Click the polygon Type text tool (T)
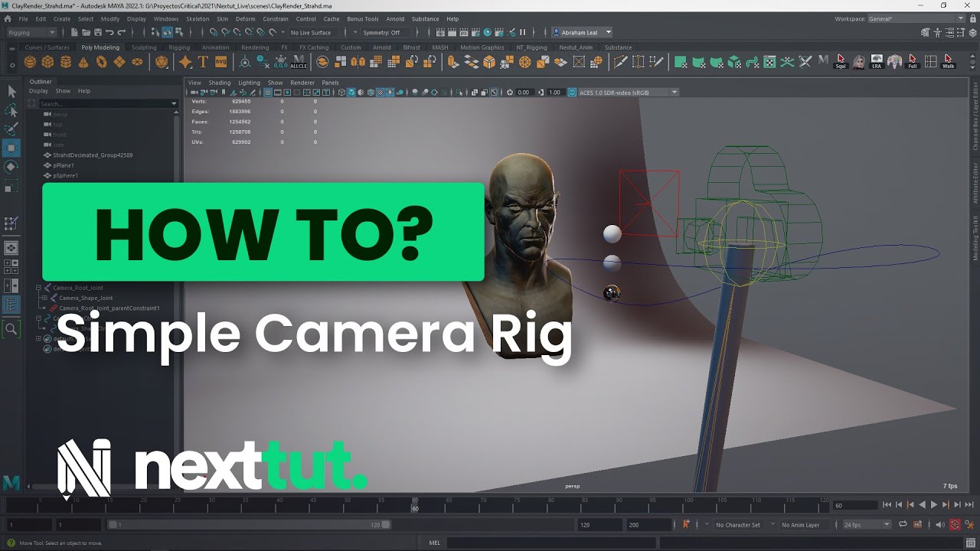This screenshot has width=980, height=551. click(x=203, y=62)
